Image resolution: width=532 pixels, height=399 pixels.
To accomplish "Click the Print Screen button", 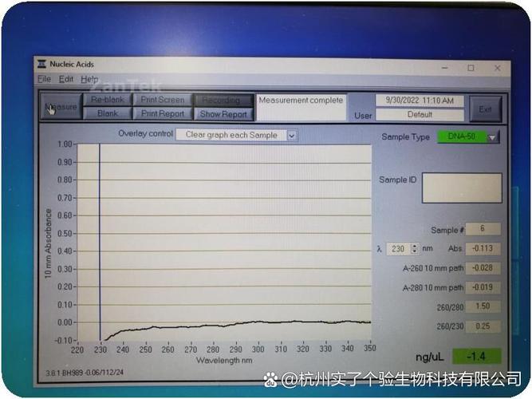I will tap(163, 101).
